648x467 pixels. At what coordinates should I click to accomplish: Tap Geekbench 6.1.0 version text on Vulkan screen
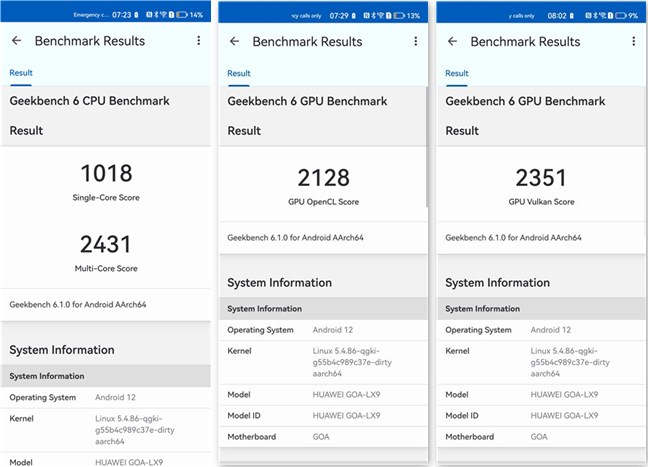(513, 238)
